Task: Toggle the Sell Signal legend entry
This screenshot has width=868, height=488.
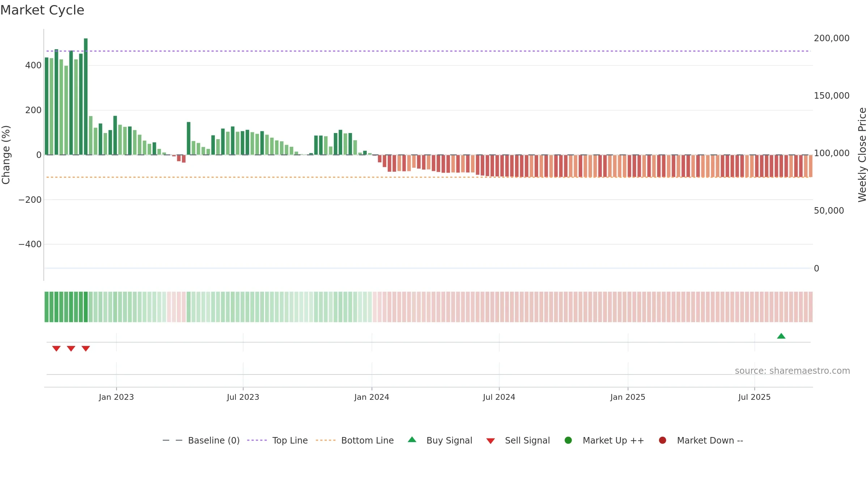Action: click(518, 440)
